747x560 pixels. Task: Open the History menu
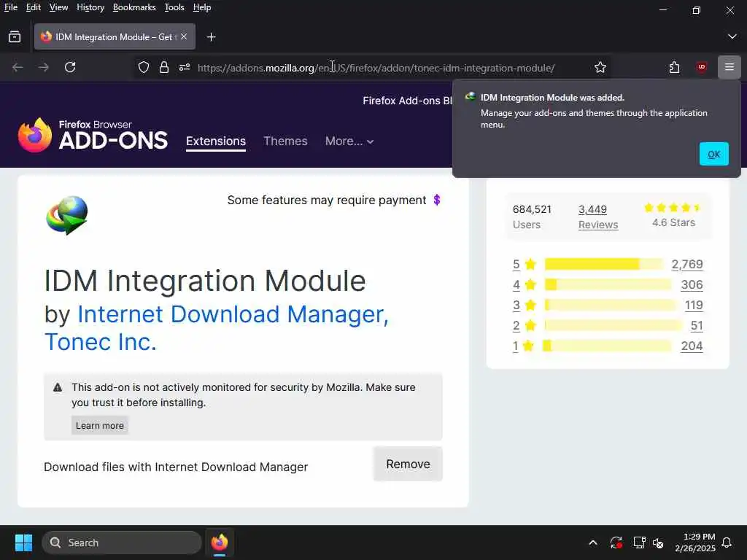pos(90,7)
